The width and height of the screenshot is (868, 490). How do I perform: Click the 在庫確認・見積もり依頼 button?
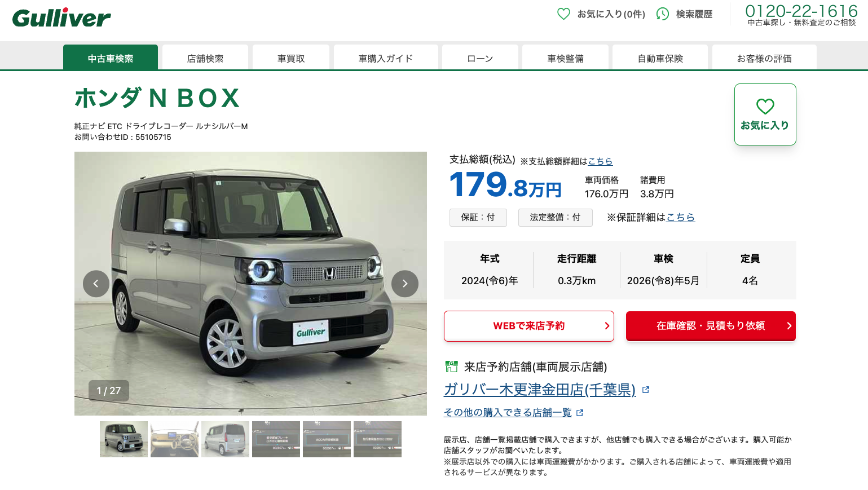pos(711,326)
